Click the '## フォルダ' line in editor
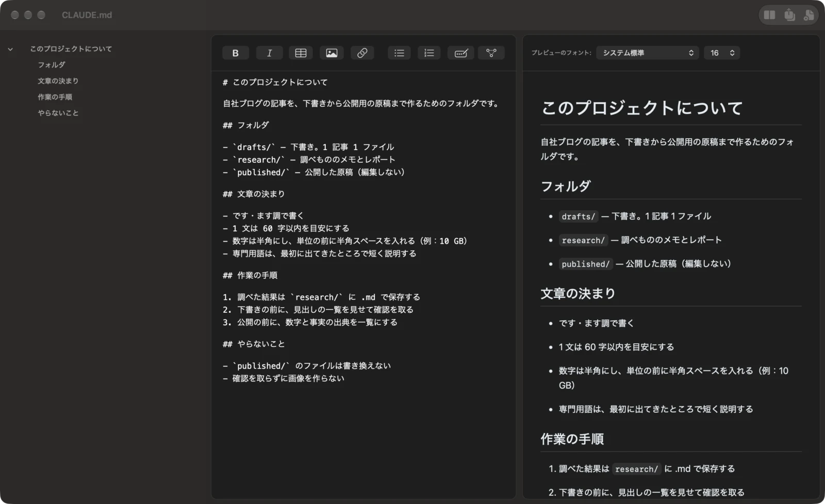Viewport: 825px width, 504px height. pyautogui.click(x=245, y=125)
